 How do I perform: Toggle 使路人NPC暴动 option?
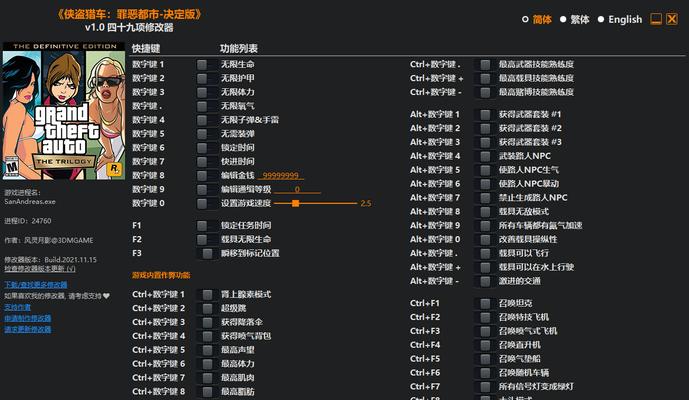point(485,184)
